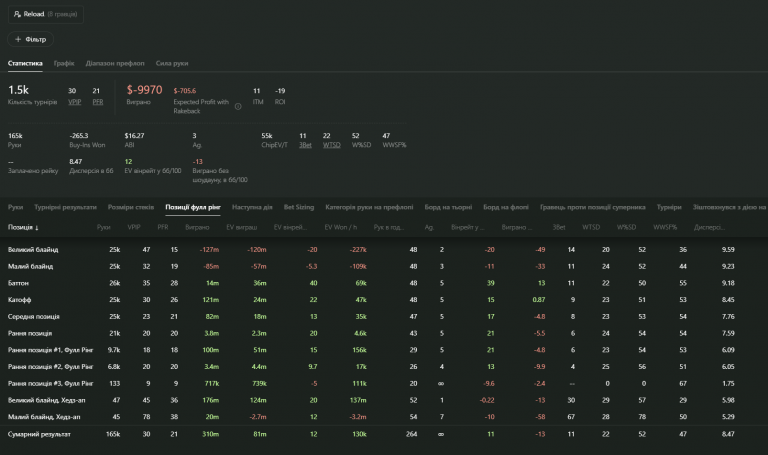
Task: Select Категорія руки на префлопі sub-tab
Action: click(x=369, y=207)
